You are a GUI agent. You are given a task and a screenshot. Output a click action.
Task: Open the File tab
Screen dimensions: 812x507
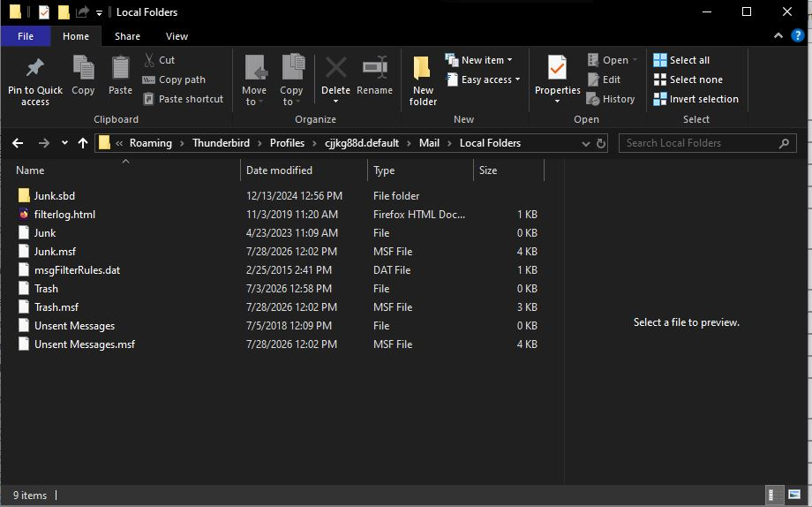point(26,36)
